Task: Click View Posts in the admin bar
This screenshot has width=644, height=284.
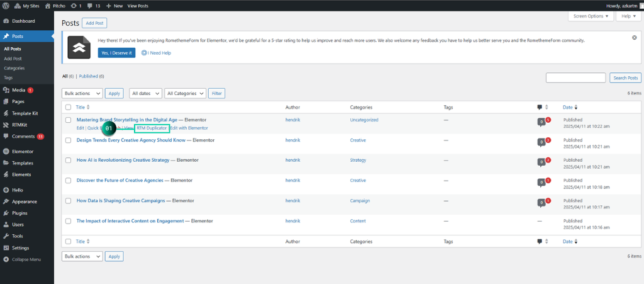Action: coord(138,6)
